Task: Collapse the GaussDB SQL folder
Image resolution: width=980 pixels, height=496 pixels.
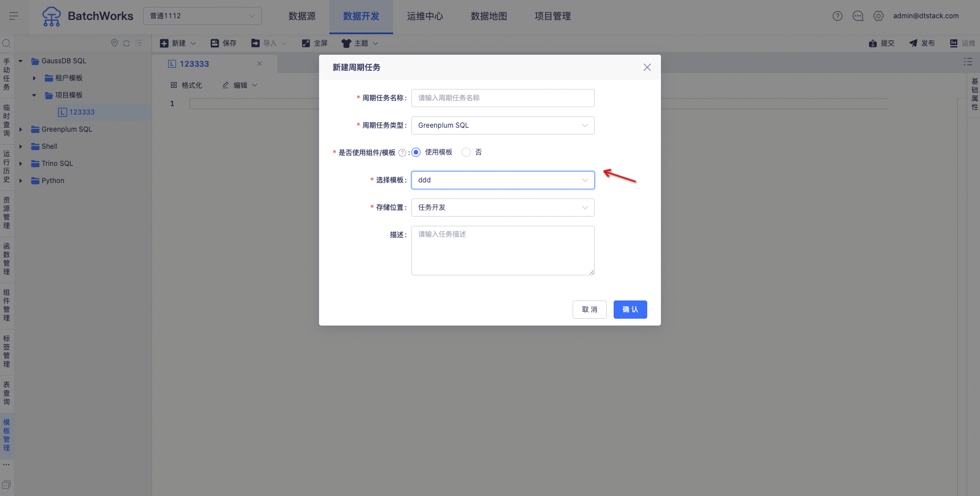Action: [x=21, y=61]
